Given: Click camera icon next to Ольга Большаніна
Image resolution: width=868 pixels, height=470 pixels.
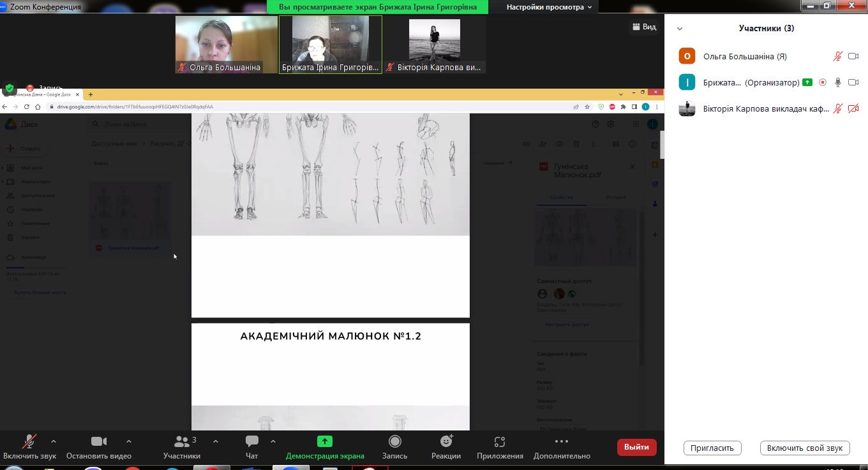Looking at the screenshot, I should point(853,56).
